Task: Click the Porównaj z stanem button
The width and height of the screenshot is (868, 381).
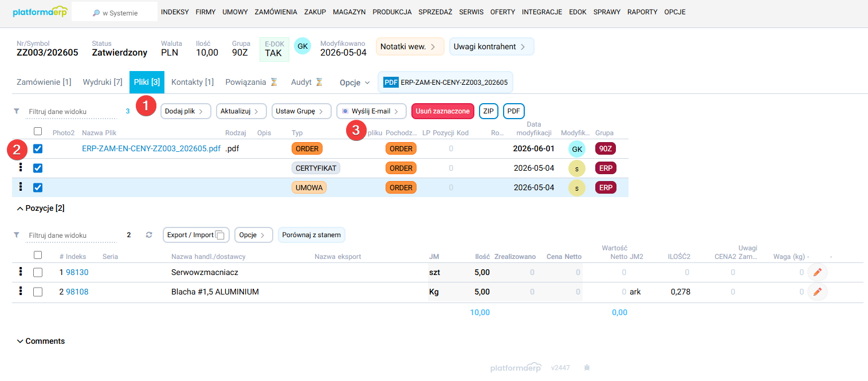Action: [x=312, y=235]
